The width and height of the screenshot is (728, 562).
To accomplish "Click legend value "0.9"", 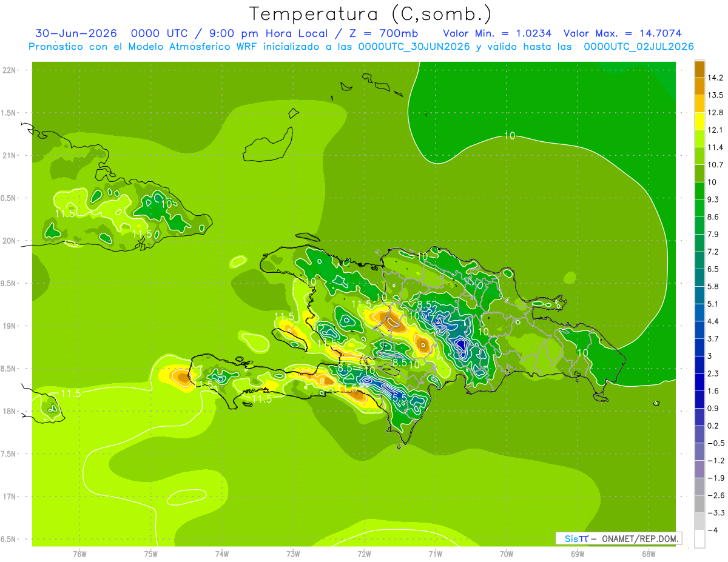I will pos(713,408).
